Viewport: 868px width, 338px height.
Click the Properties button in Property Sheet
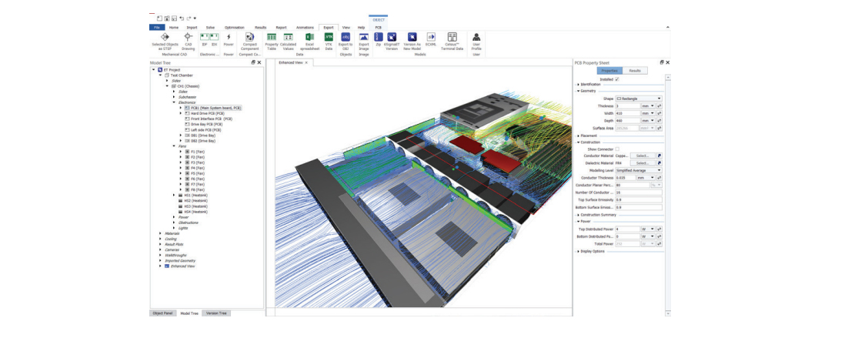pyautogui.click(x=609, y=71)
